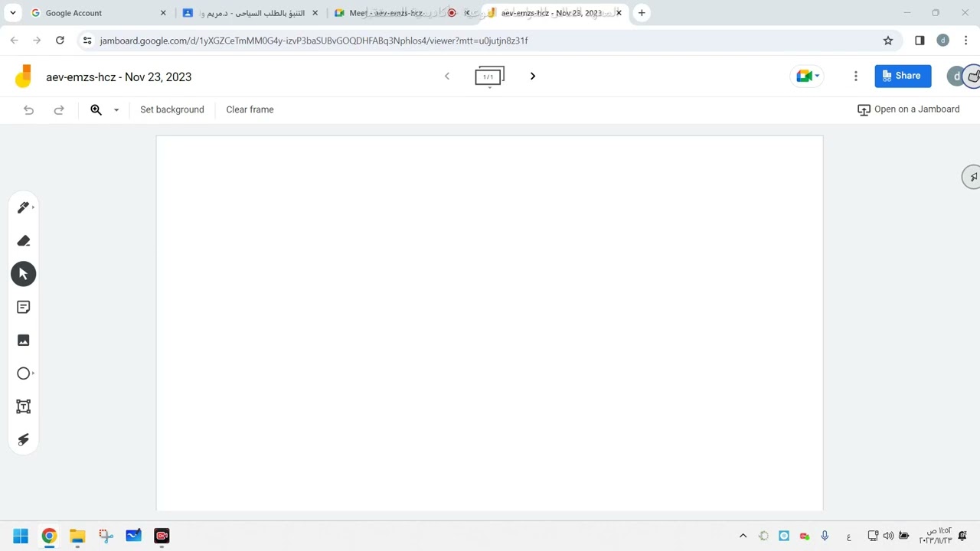Image resolution: width=980 pixels, height=551 pixels.
Task: Open the clock and date panel
Action: [x=936, y=536]
